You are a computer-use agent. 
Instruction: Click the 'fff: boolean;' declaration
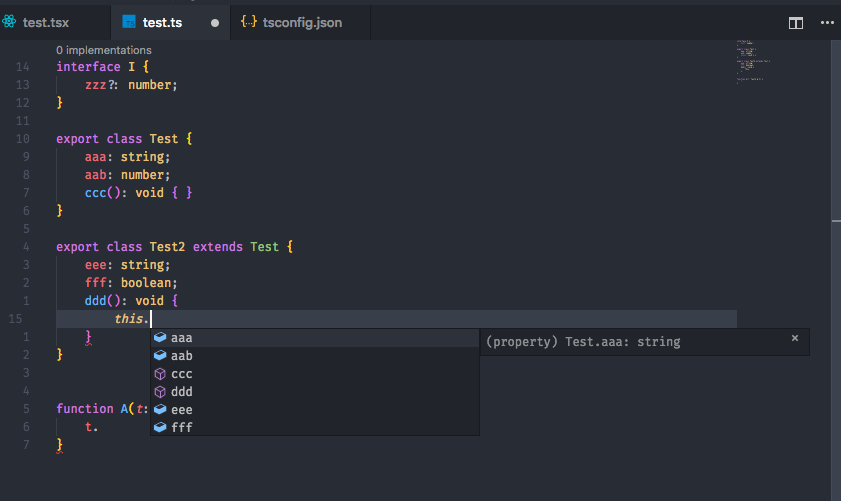[131, 283]
